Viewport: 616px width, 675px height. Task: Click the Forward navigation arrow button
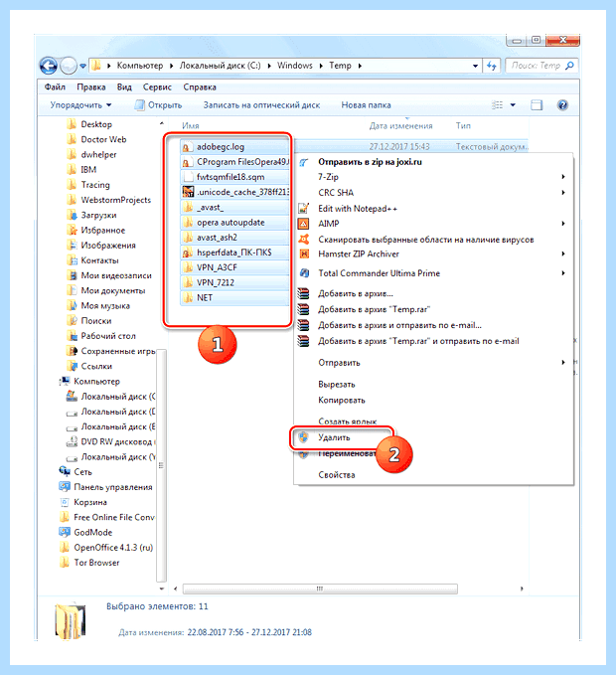click(68, 66)
